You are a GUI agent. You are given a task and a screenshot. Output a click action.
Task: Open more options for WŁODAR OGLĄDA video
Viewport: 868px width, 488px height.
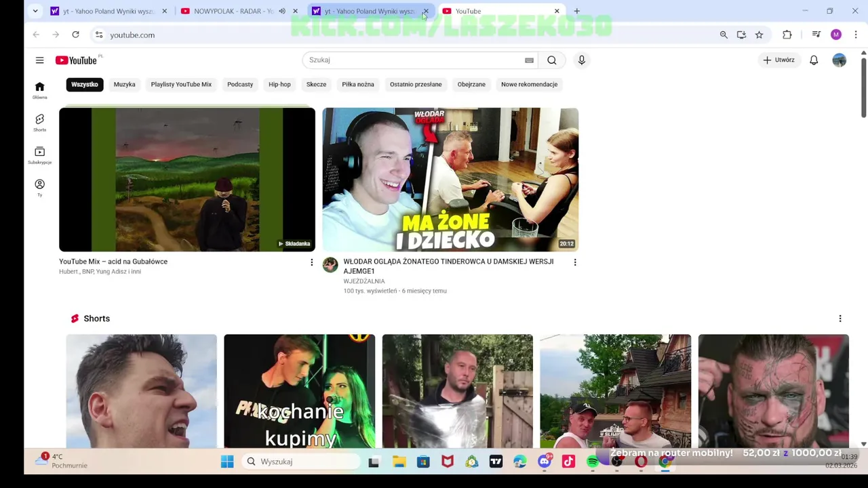click(x=575, y=262)
